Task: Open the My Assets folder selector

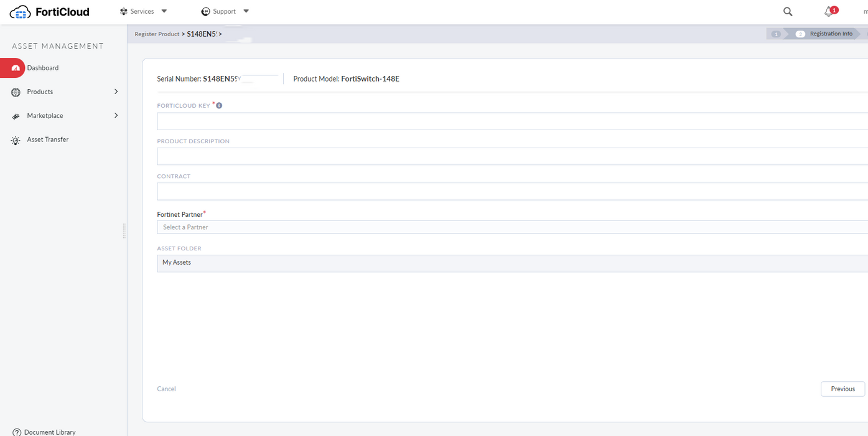Action: pyautogui.click(x=512, y=263)
